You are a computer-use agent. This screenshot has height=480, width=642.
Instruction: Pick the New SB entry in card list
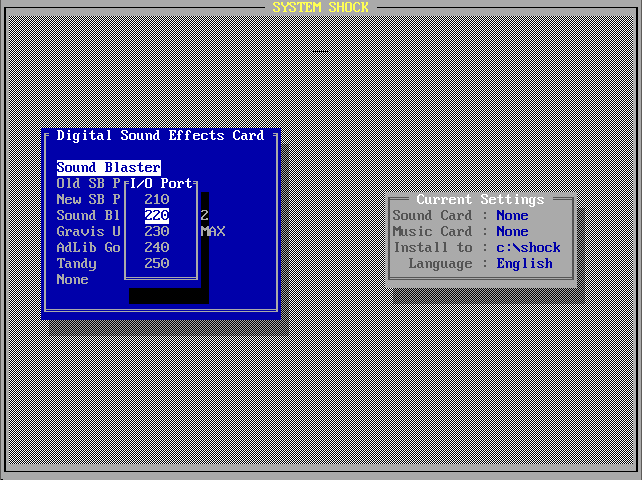pos(88,199)
